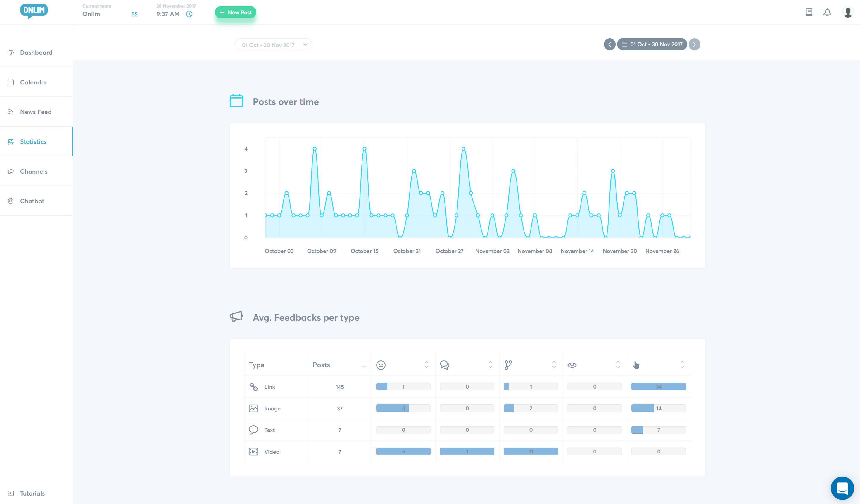The image size is (860, 504).
Task: Open the date range picker button
Action: pos(652,44)
